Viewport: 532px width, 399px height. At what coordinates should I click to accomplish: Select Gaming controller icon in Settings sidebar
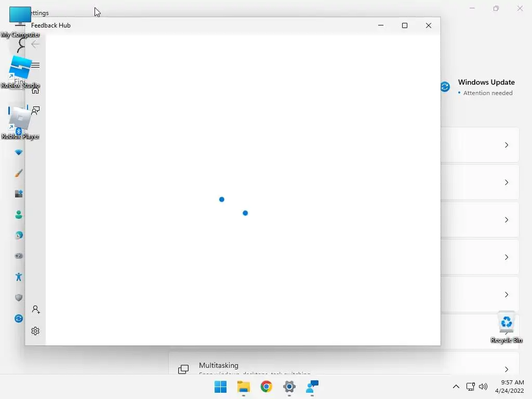tap(19, 256)
